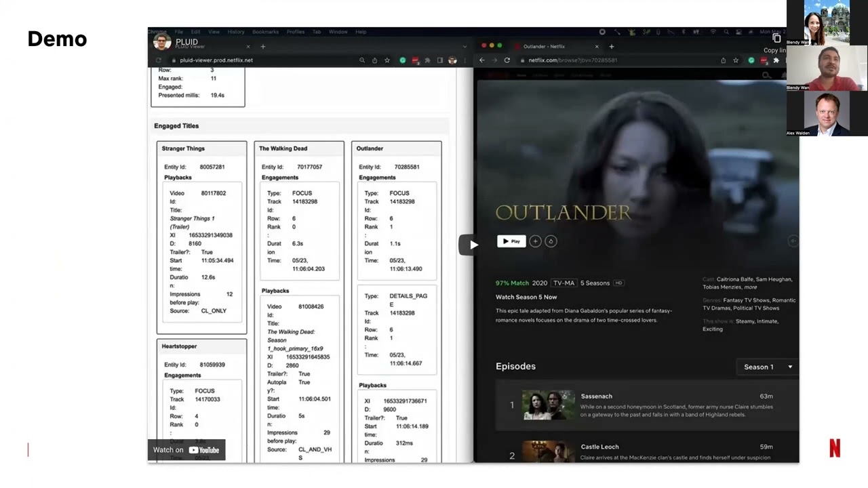
Task: Reload the PLUID viewer page
Action: pos(159,60)
